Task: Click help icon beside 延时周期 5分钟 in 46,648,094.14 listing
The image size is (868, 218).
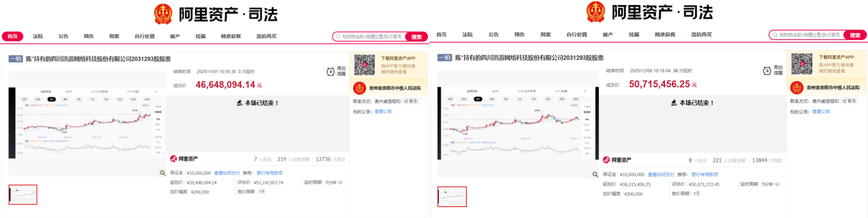Action: click(341, 182)
